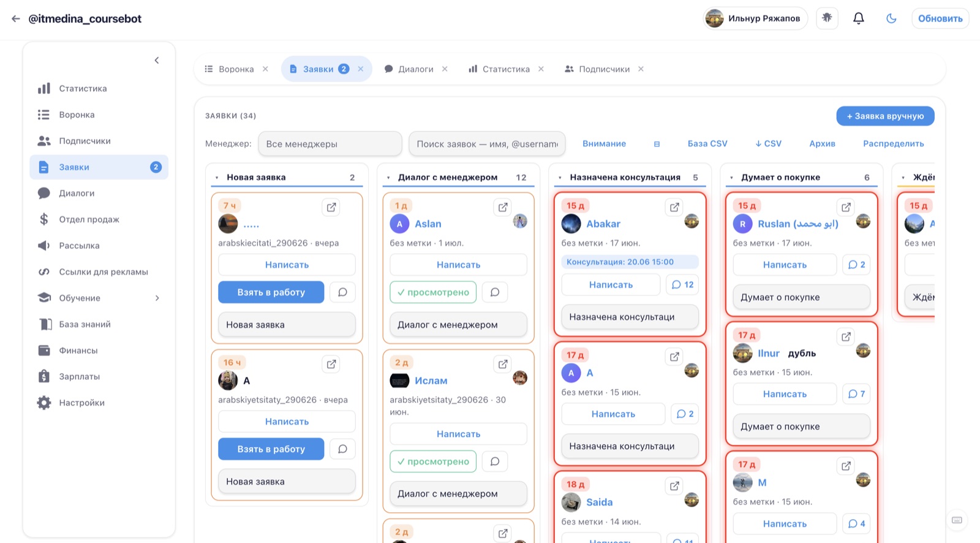Open Отдел продаж in the sidebar

coord(99,219)
